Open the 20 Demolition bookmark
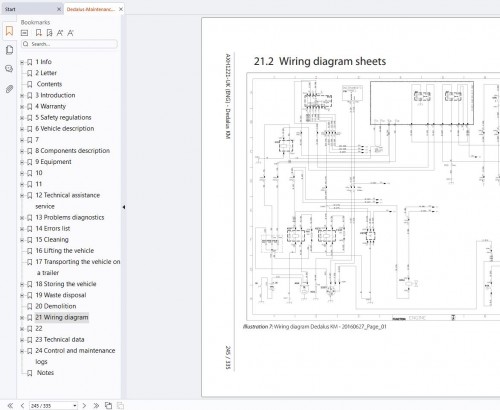The height and width of the screenshot is (410, 500). tap(56, 306)
